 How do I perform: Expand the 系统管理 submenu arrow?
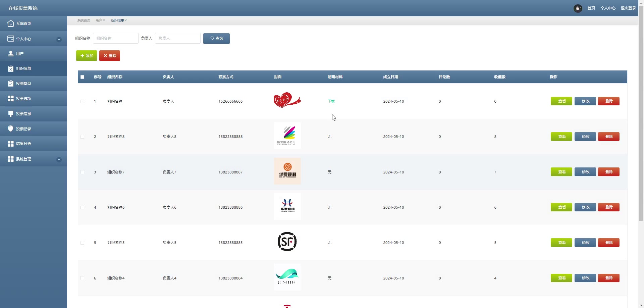coord(59,159)
